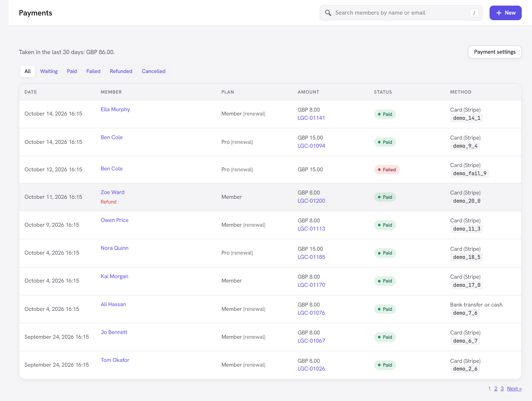Click the demo_2_6 reference code
The image size is (532, 401).
pyautogui.click(x=465, y=369)
